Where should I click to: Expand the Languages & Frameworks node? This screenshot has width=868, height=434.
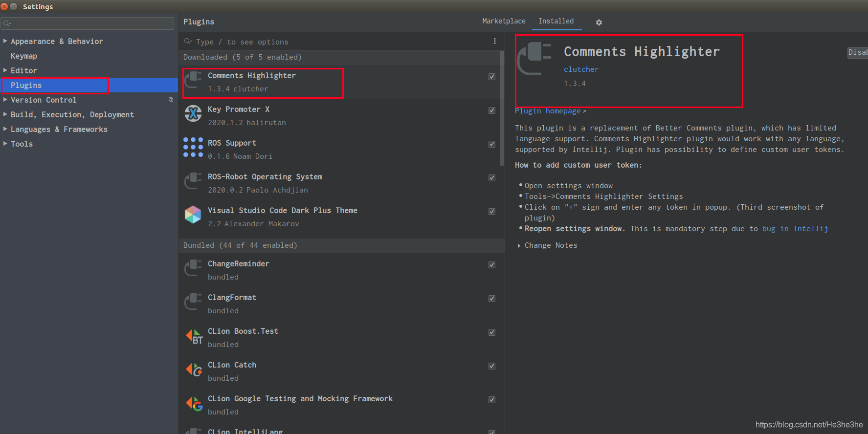click(5, 129)
